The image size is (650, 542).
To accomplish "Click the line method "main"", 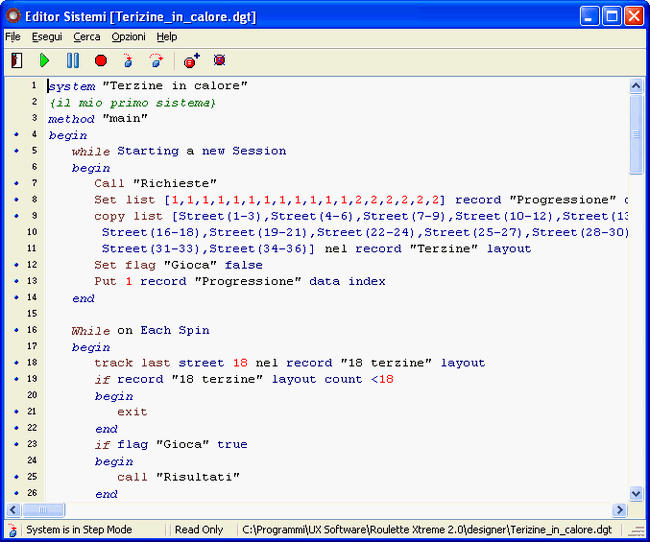I will (97, 119).
